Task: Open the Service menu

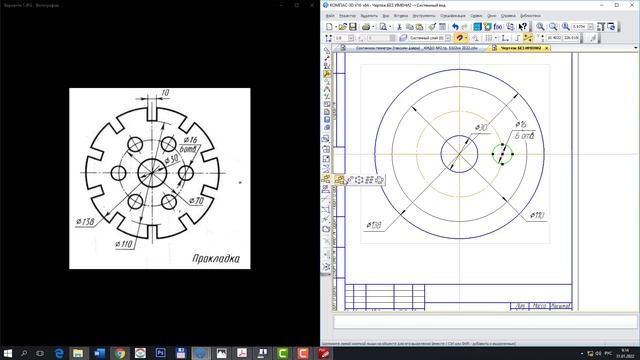Action: (476, 16)
